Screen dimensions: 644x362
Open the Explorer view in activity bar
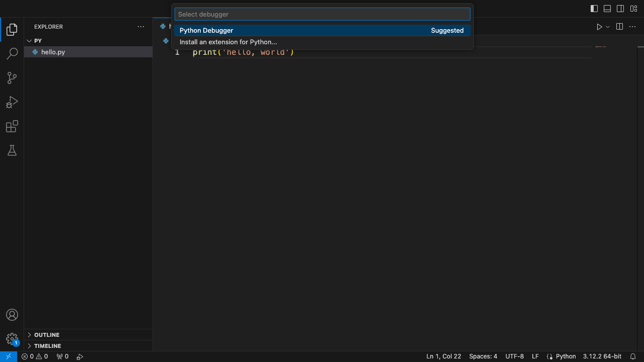click(x=12, y=30)
